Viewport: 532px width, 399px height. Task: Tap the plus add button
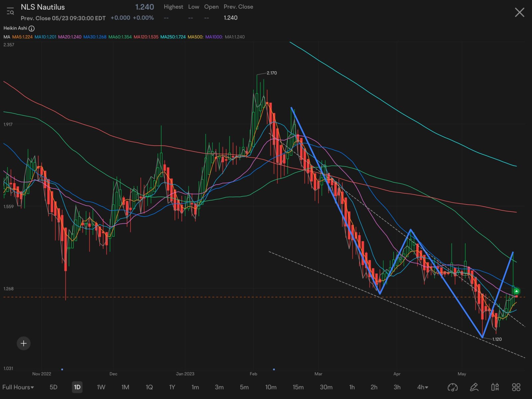(24, 343)
